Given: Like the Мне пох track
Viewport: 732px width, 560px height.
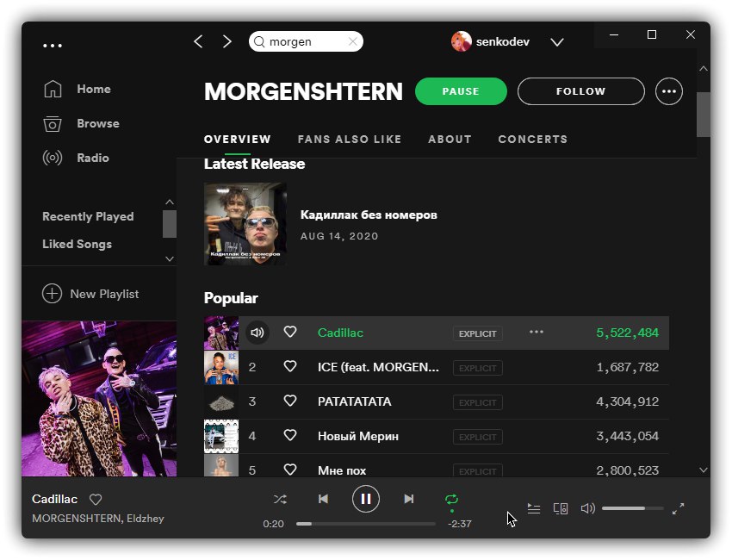Looking at the screenshot, I should 290,470.
